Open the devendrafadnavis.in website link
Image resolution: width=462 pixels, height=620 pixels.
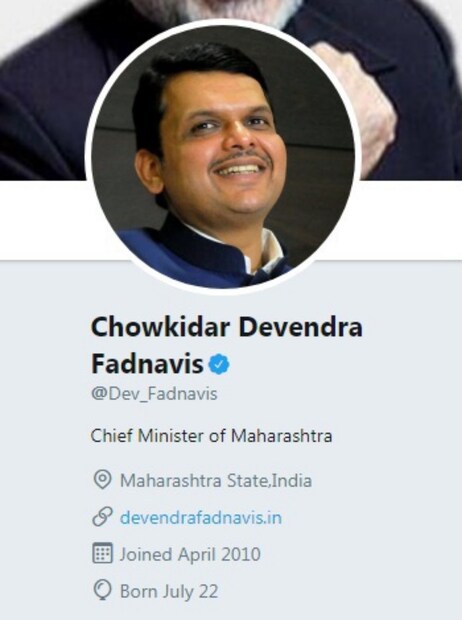201,517
